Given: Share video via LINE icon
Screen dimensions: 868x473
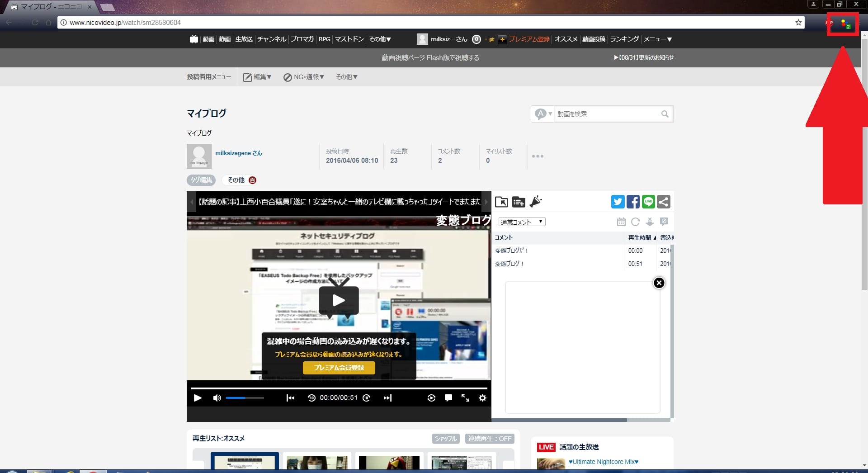Looking at the screenshot, I should (x=648, y=202).
